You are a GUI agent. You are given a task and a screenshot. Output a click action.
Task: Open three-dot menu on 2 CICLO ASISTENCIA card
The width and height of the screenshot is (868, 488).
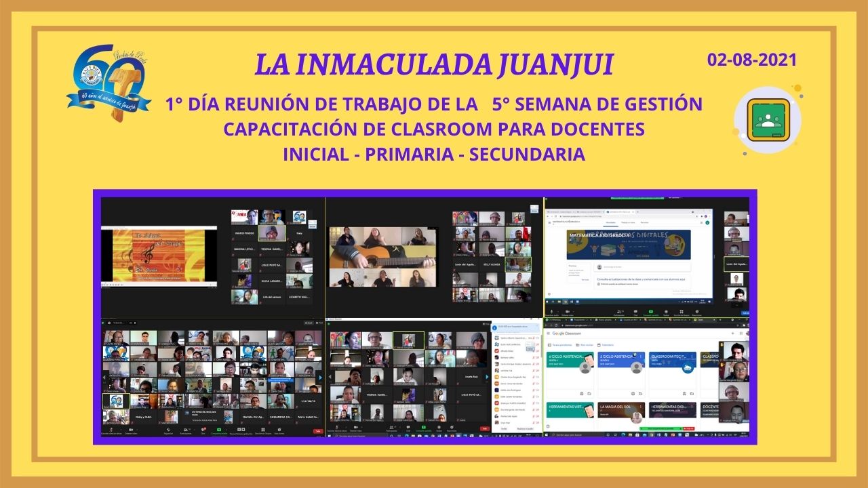[641, 357]
